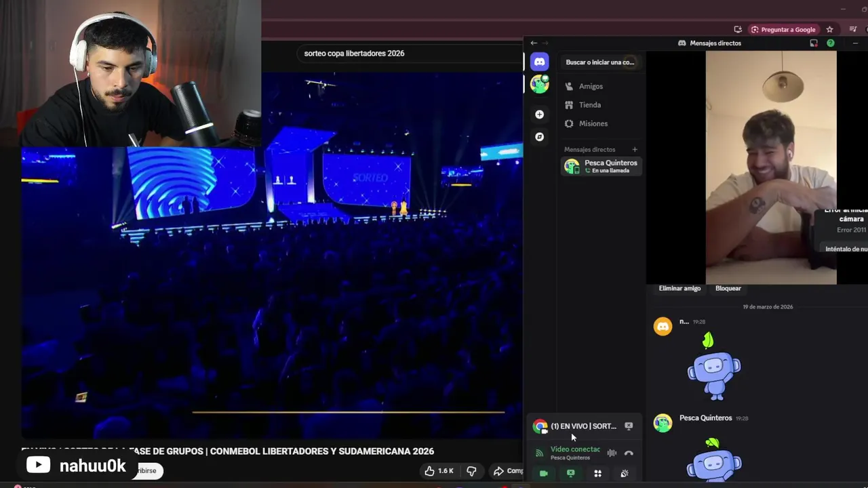
Task: Click the YouTube Compartir share button
Action: coord(507,471)
